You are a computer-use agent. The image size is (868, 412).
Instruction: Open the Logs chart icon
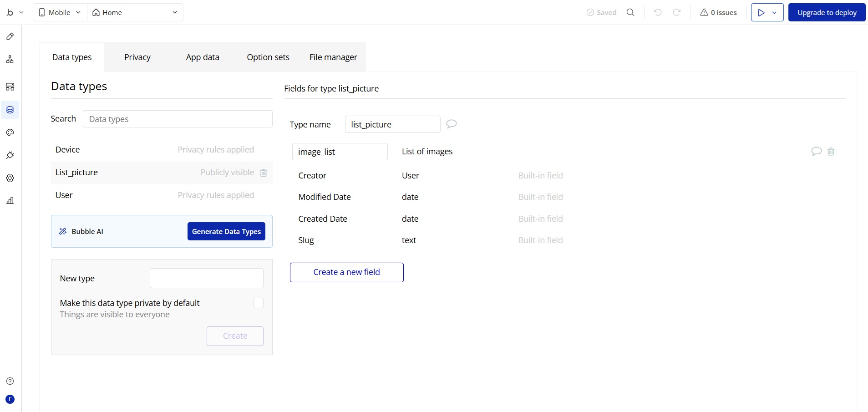click(x=10, y=201)
